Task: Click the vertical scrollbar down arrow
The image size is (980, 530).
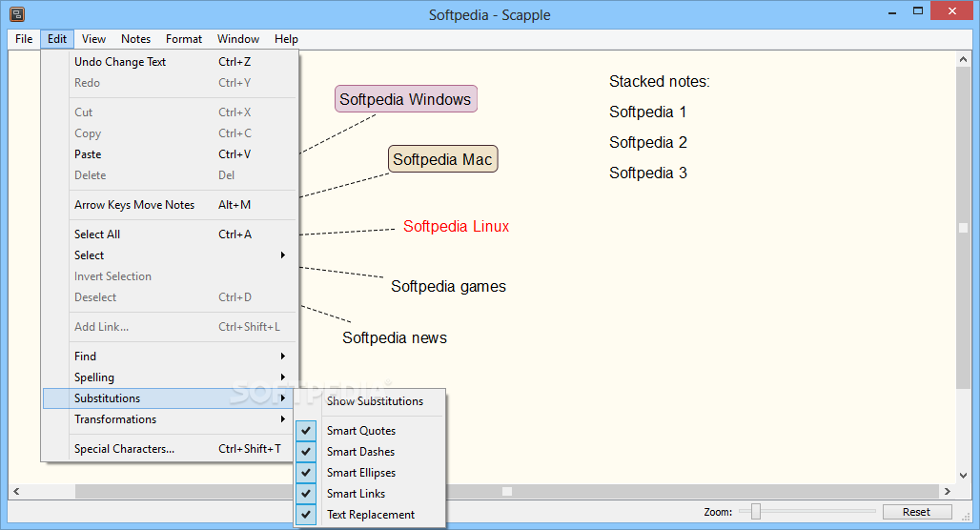Action: click(963, 476)
